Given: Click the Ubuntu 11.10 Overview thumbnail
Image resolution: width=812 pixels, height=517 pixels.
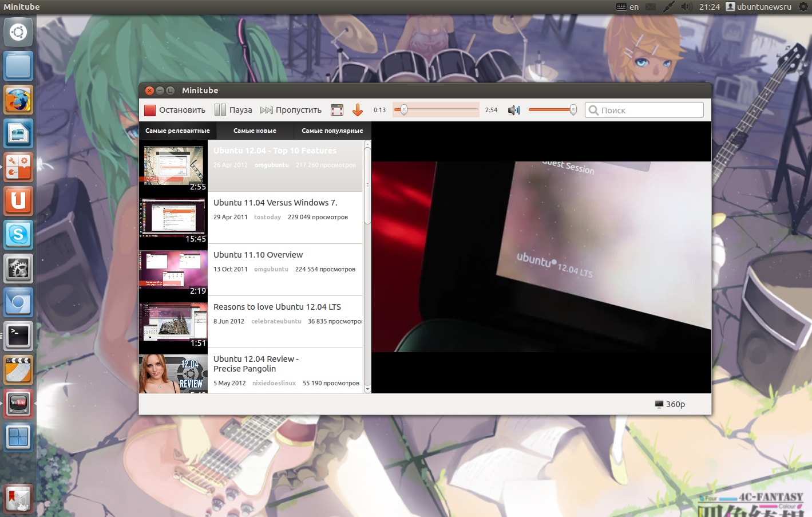Looking at the screenshot, I should coord(173,270).
